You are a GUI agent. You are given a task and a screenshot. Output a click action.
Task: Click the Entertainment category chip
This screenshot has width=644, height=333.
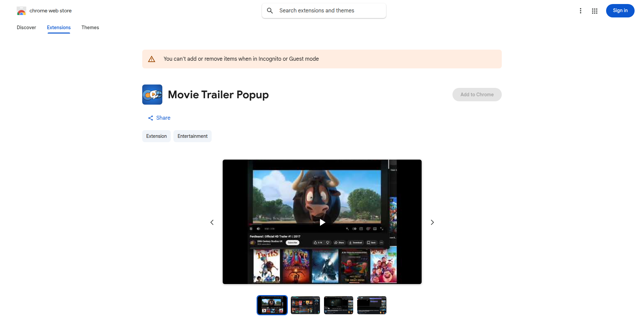tap(193, 136)
